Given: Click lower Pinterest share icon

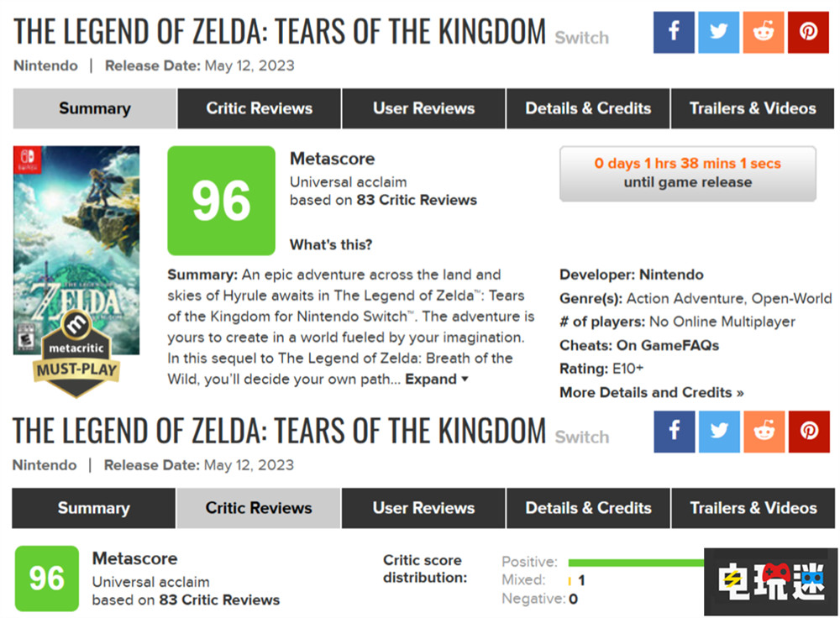Looking at the screenshot, I should pyautogui.click(x=808, y=432).
